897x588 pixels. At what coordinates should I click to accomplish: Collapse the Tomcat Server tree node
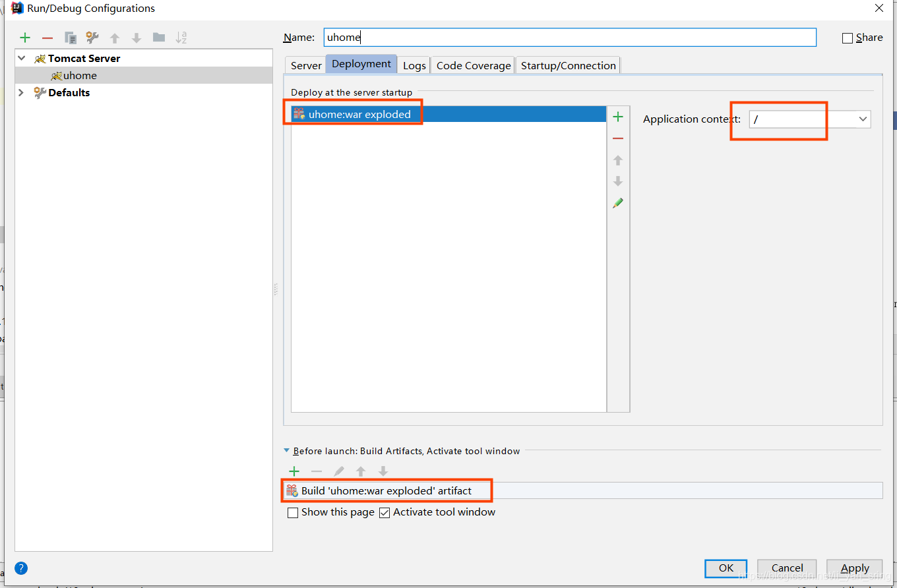[x=22, y=58]
